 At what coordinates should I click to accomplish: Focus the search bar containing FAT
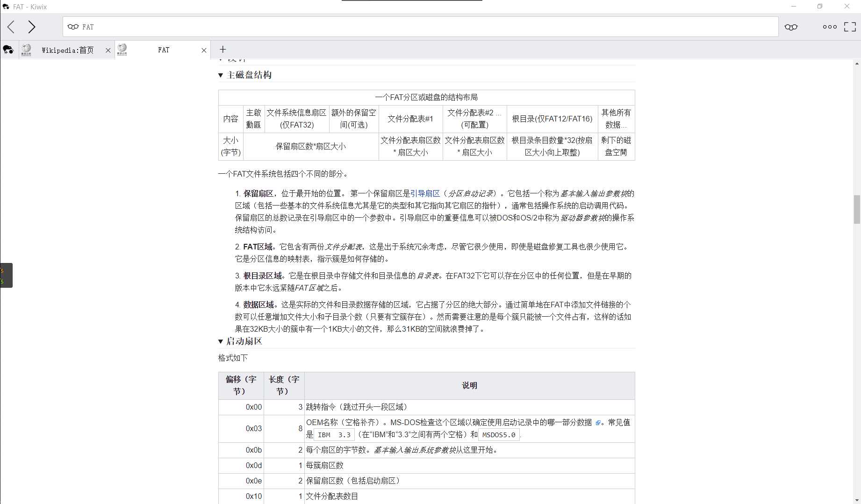pyautogui.click(x=420, y=27)
